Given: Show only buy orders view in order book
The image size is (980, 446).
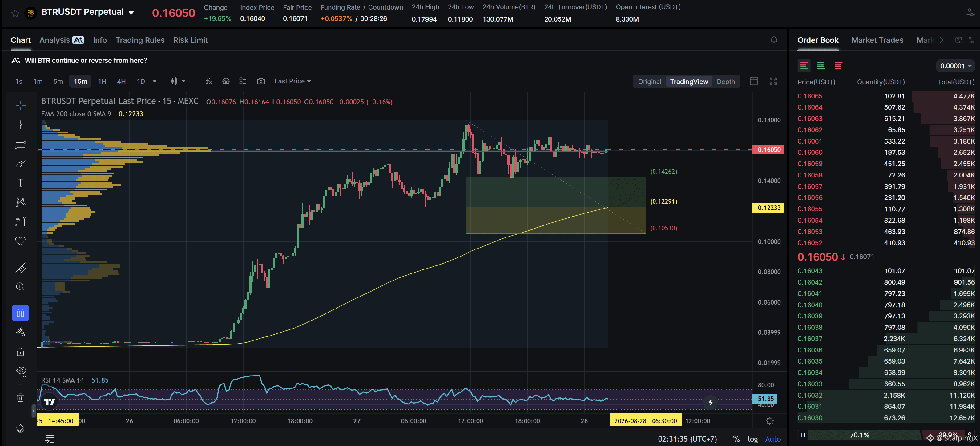Looking at the screenshot, I should [821, 66].
